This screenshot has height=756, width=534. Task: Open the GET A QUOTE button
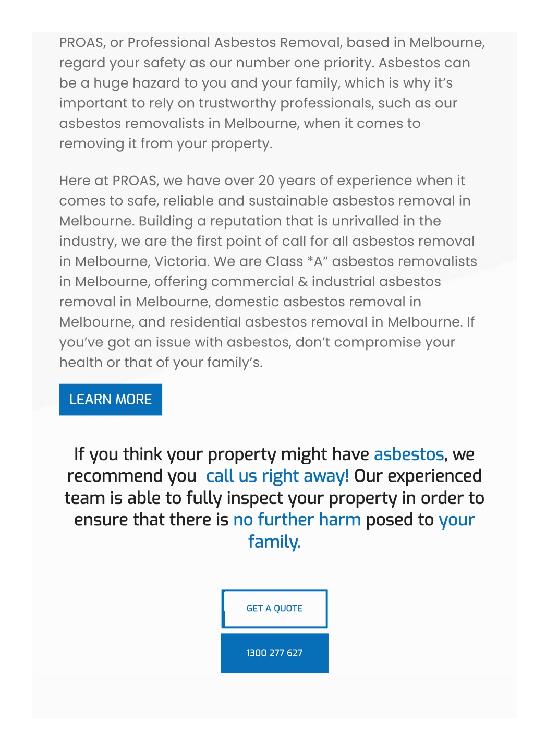[x=274, y=608]
